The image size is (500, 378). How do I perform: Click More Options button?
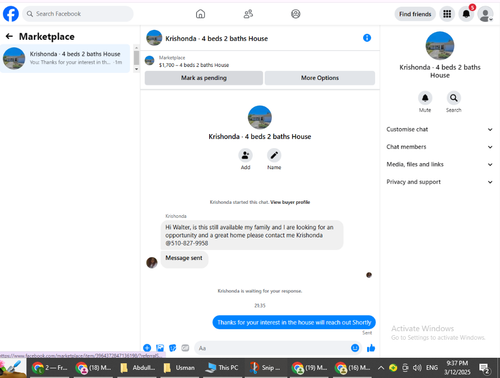click(x=320, y=78)
